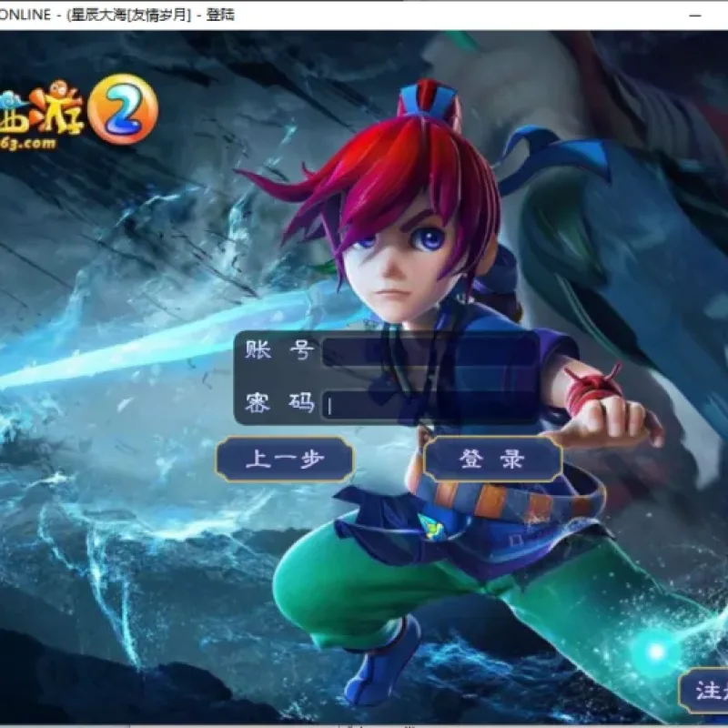Focus the 密码 password input field

pos(430,405)
